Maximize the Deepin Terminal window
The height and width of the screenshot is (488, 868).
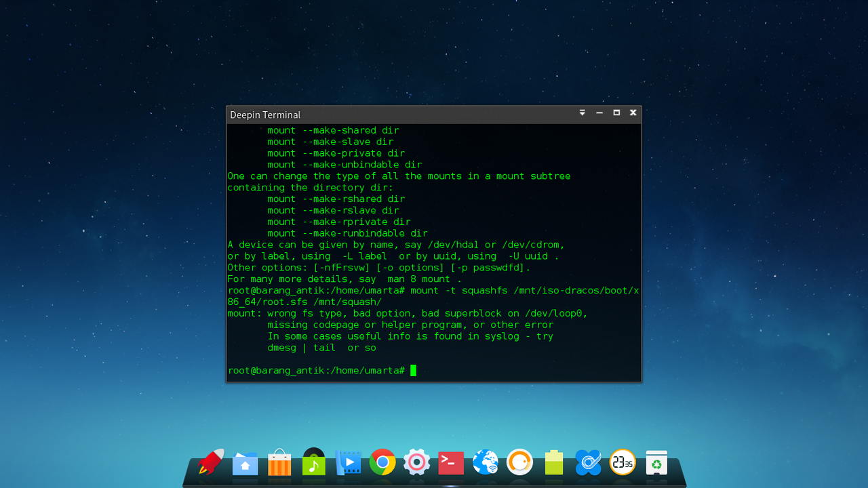coord(616,113)
